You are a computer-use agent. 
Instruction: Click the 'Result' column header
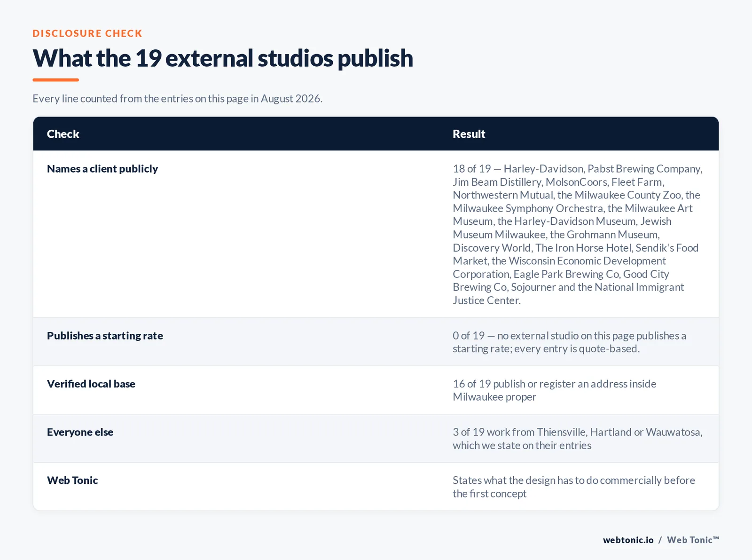click(x=469, y=134)
